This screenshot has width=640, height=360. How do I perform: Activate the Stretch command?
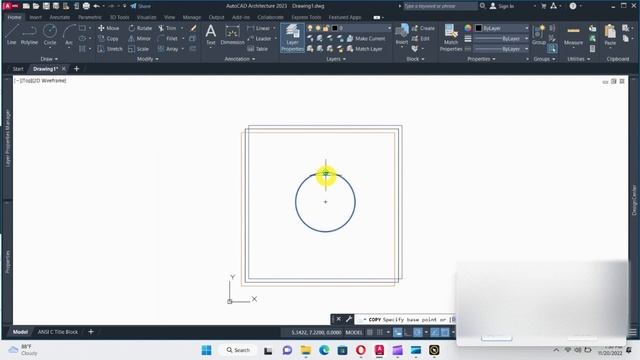(110, 49)
